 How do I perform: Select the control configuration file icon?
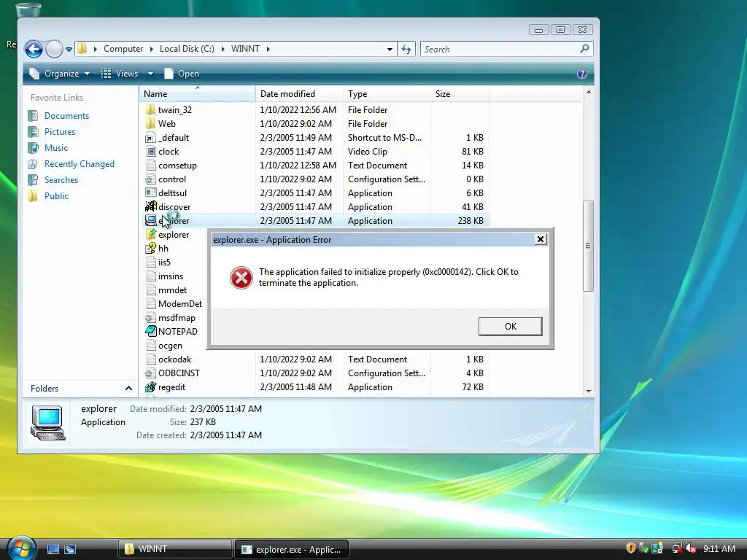tap(150, 179)
